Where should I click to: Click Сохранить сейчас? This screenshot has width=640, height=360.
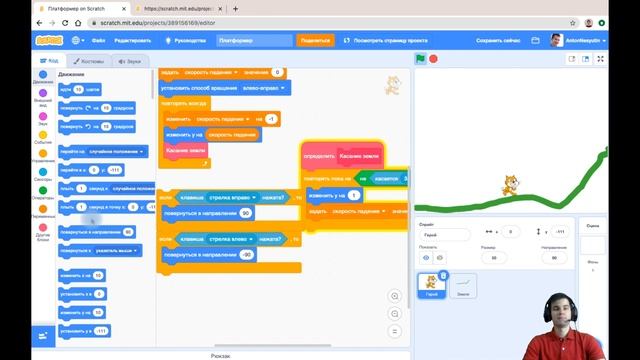498,40
